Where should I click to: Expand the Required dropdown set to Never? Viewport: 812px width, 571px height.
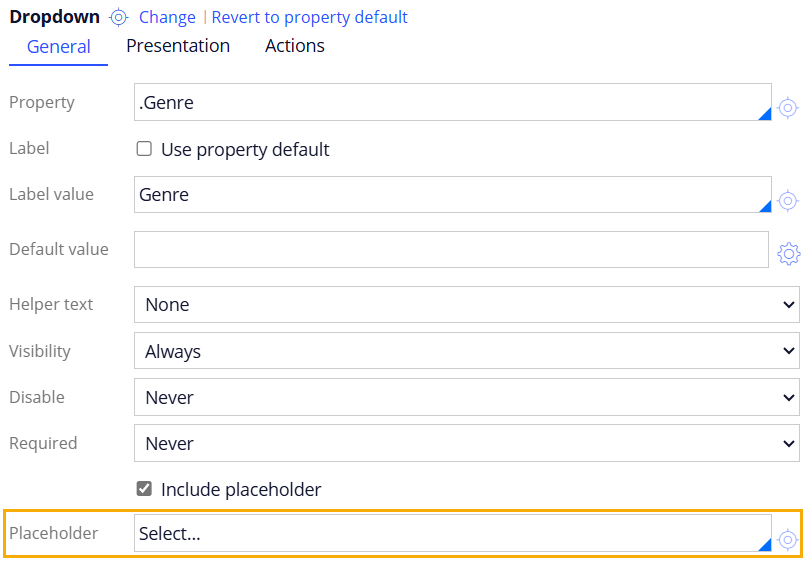(466, 443)
